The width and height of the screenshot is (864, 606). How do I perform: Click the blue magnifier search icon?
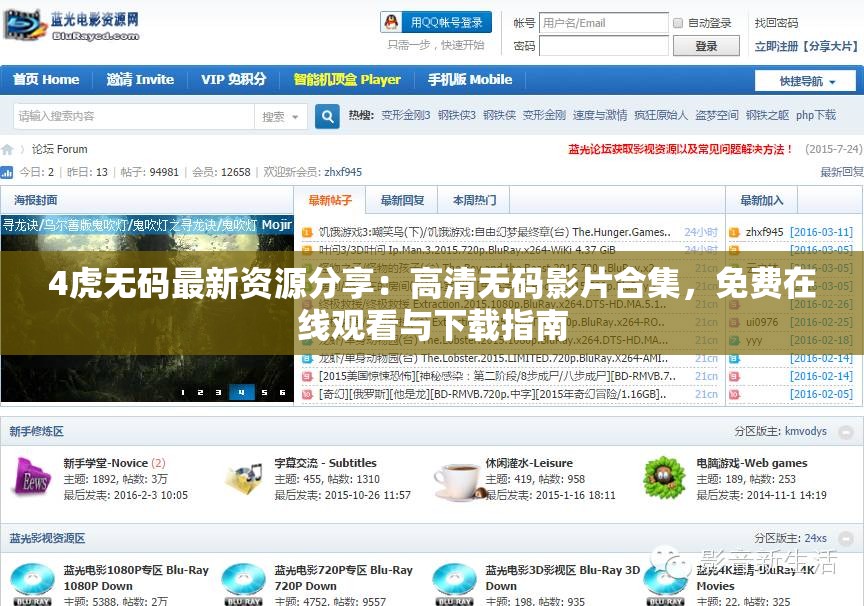click(327, 116)
